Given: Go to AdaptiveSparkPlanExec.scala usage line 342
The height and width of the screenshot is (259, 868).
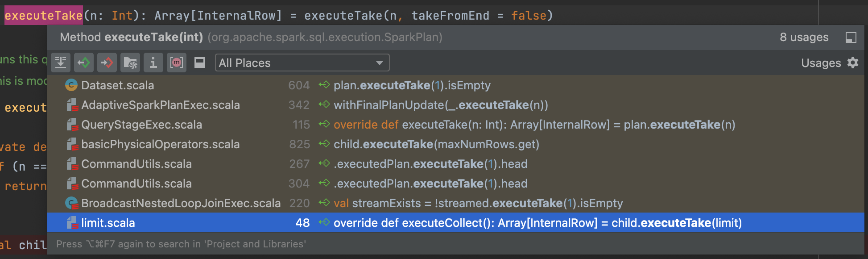Looking at the screenshot, I should click(161, 105).
